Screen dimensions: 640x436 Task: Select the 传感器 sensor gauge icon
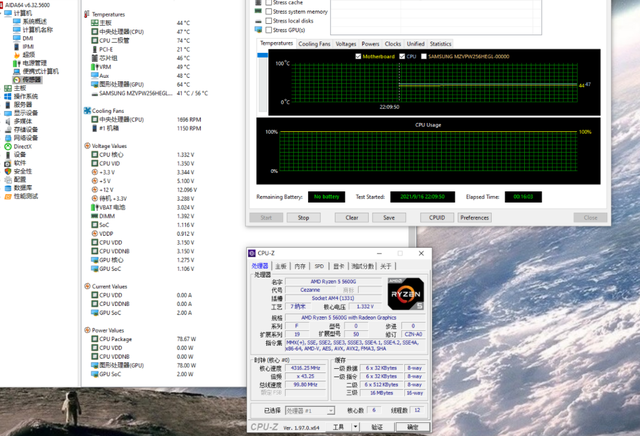tap(17, 80)
